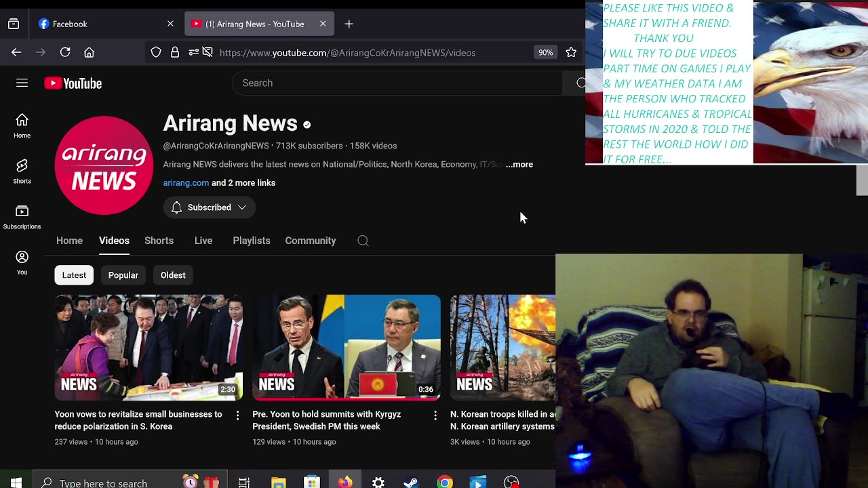Play the Yoon small businesses video thumbnail
The height and width of the screenshot is (488, 868).
click(149, 347)
